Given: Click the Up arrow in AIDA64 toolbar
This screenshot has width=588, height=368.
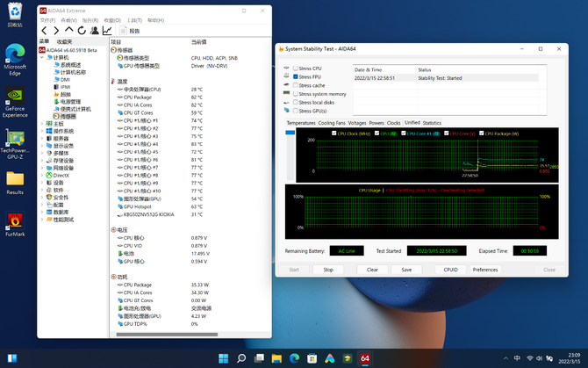Looking at the screenshot, I should (69, 30).
